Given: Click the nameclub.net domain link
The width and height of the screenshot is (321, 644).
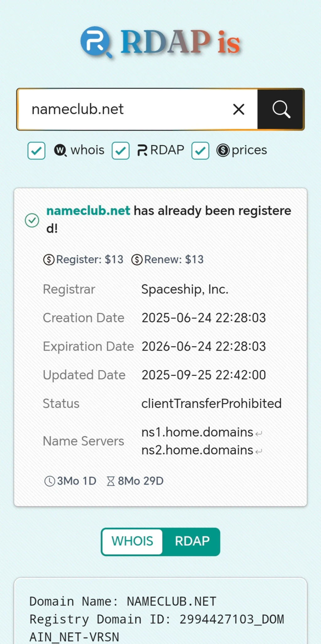Looking at the screenshot, I should click(x=88, y=211).
